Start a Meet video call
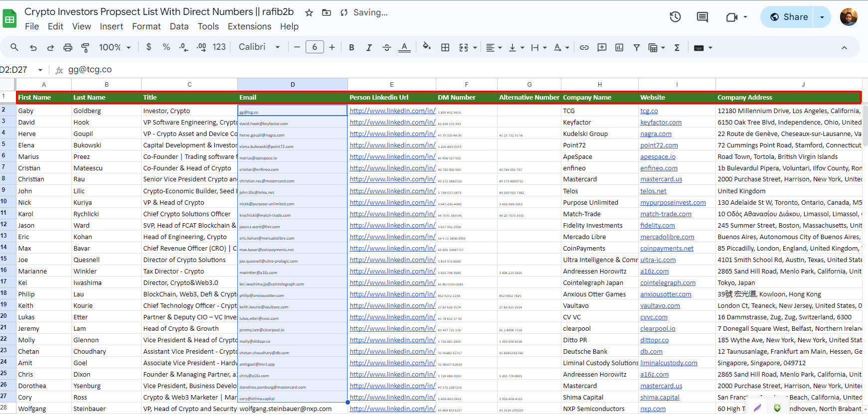 (x=731, y=17)
